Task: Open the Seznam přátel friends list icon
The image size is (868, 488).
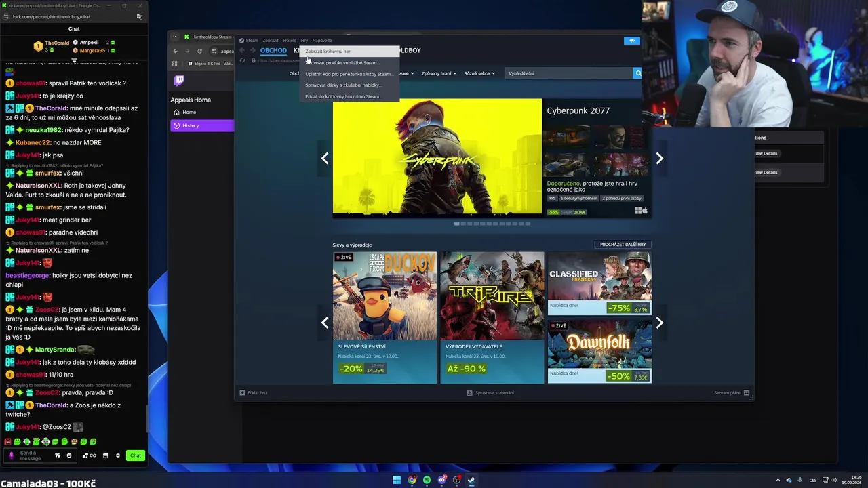Action: tap(747, 393)
